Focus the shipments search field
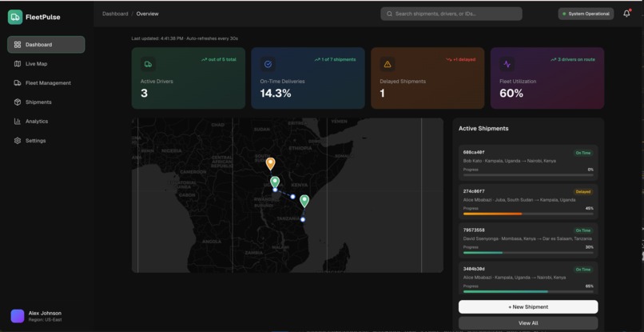Screen dimensions: 644x332 click(x=451, y=14)
